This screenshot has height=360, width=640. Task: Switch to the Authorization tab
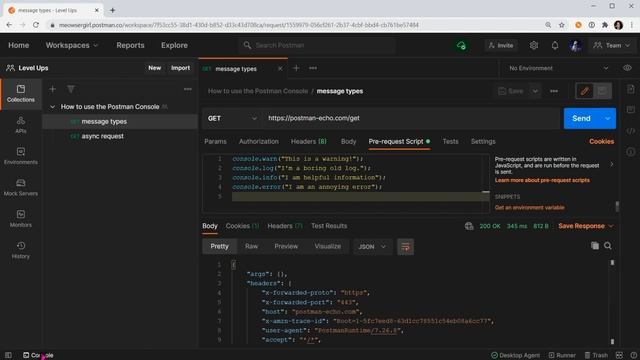coord(259,141)
